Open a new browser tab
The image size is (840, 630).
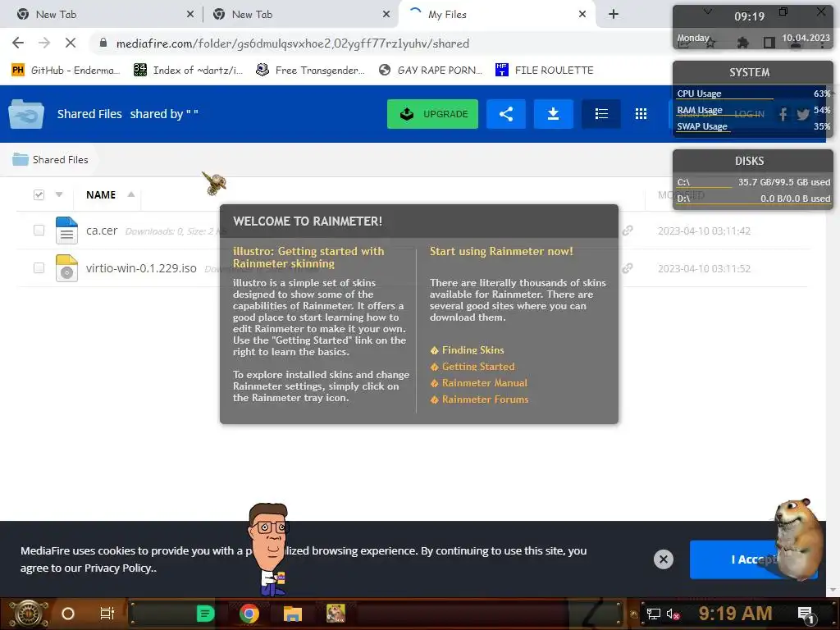coord(614,15)
